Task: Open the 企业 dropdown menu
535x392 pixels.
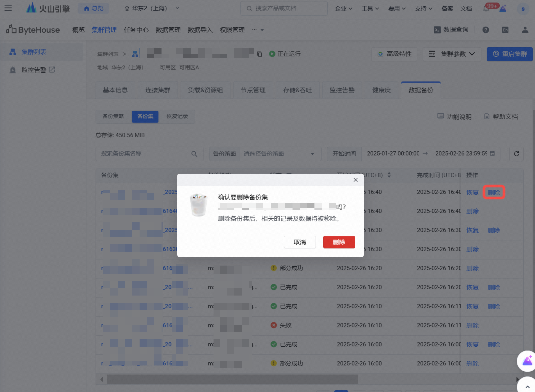Action: (x=343, y=9)
